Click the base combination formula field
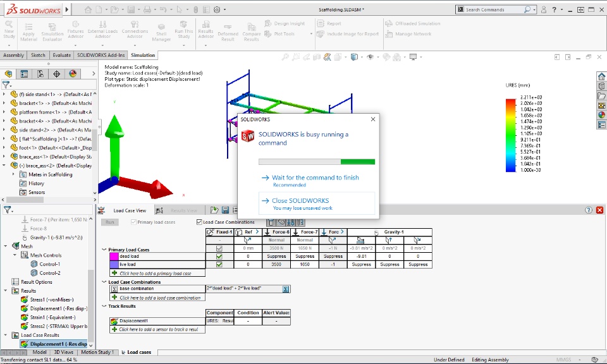607x364 pixels. [x=244, y=289]
